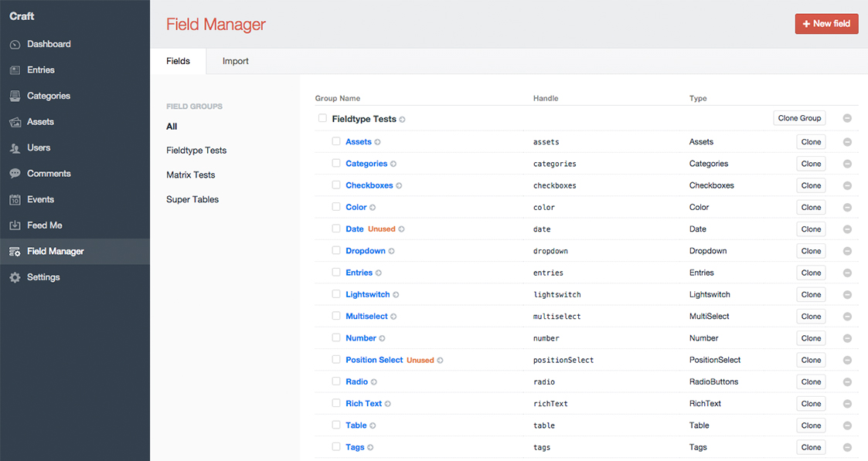Viewport: 868px width, 461px height.
Task: Switch to the Import tab
Action: tap(235, 61)
